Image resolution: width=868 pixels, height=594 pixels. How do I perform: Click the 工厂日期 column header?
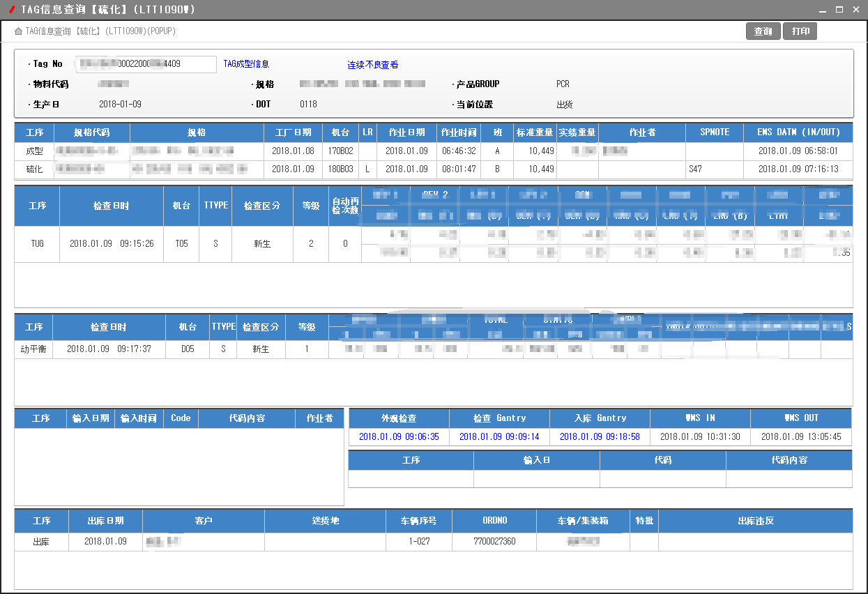click(x=293, y=132)
